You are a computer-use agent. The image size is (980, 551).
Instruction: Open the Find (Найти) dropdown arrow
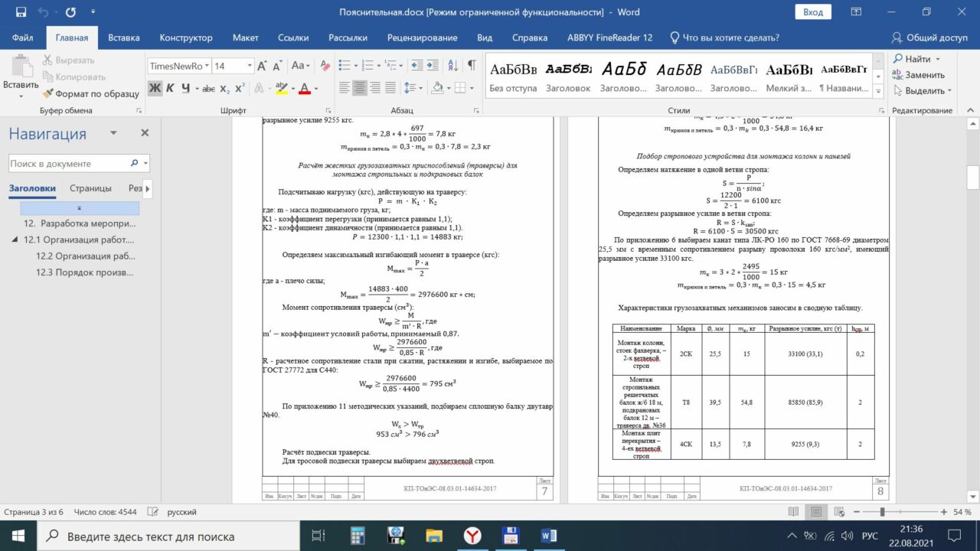pos(937,59)
